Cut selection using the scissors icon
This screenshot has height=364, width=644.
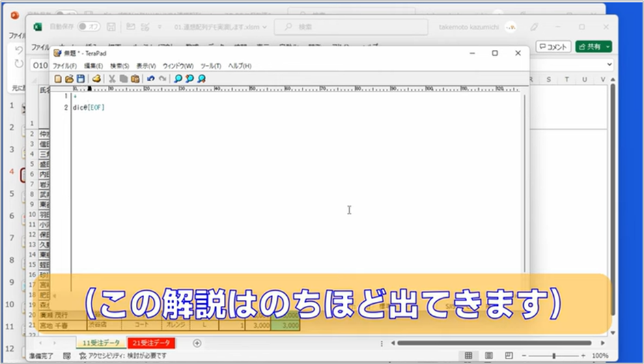pyautogui.click(x=112, y=79)
